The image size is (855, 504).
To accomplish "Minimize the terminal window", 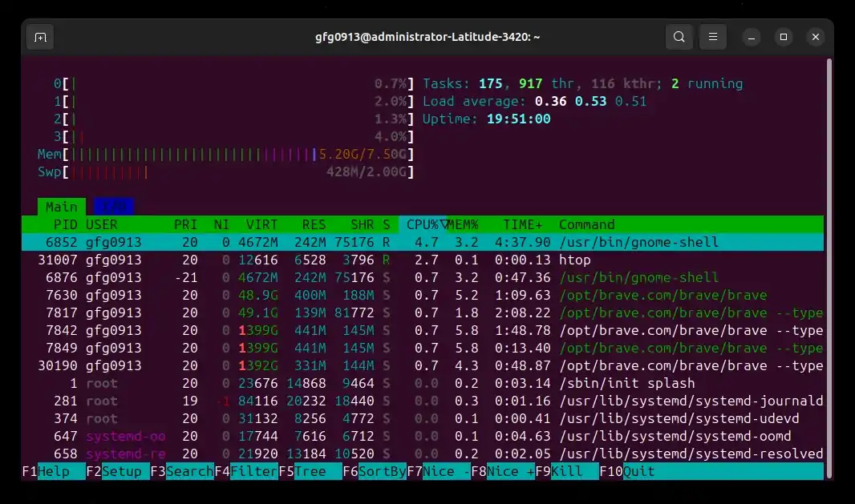I will pos(752,37).
